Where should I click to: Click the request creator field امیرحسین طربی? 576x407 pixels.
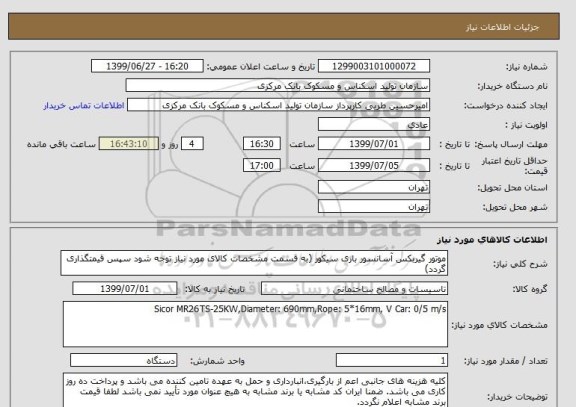278,105
